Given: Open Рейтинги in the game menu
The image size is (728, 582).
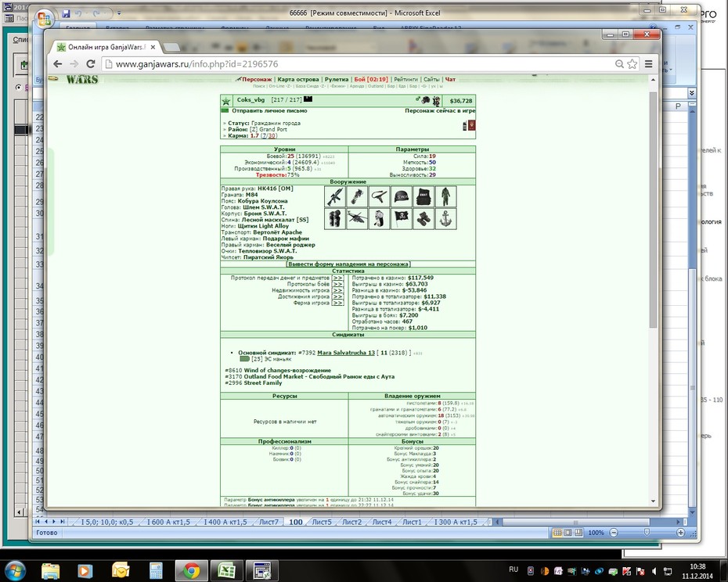Looking at the screenshot, I should (405, 79).
